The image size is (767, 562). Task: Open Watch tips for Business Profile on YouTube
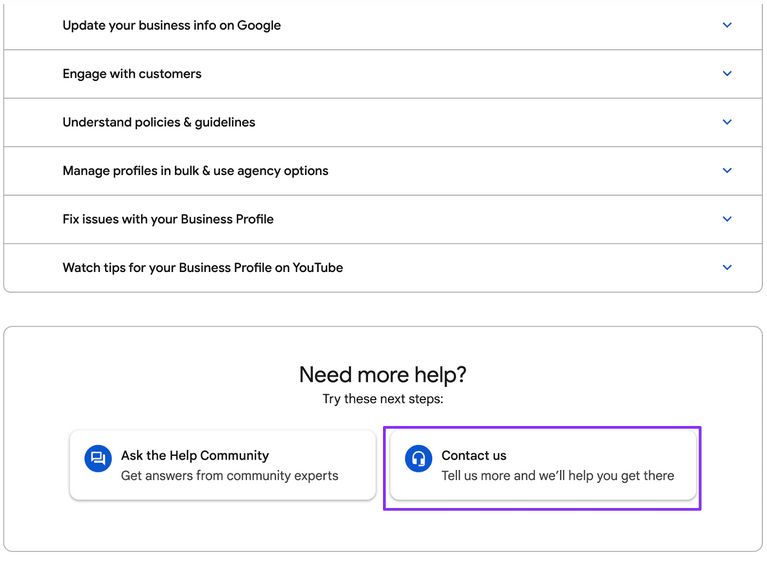(383, 268)
